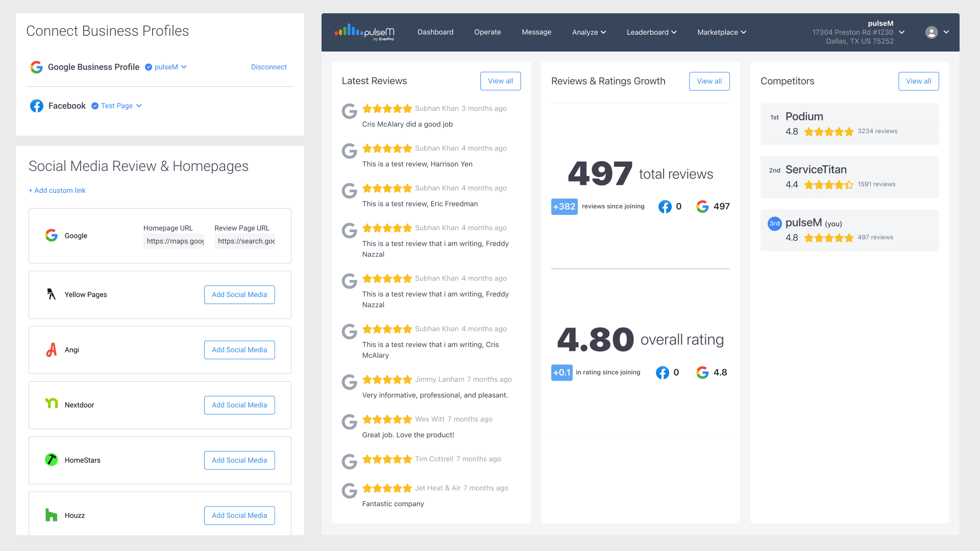Click the Google icon in Social Media list
Viewport: 980px width, 551px height.
pyautogui.click(x=52, y=235)
